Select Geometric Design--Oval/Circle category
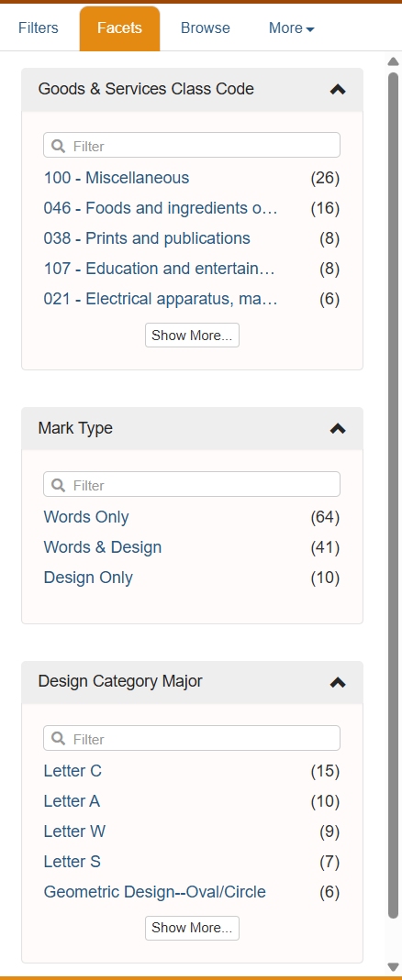 155,892
